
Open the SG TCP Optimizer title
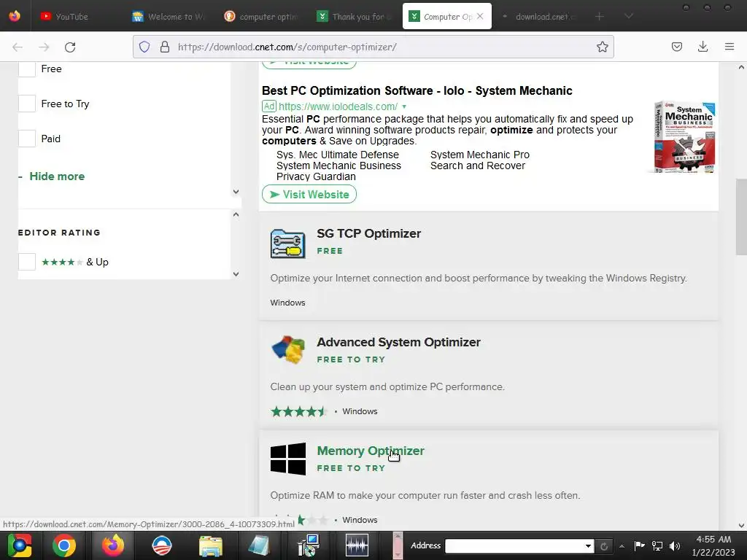click(368, 233)
